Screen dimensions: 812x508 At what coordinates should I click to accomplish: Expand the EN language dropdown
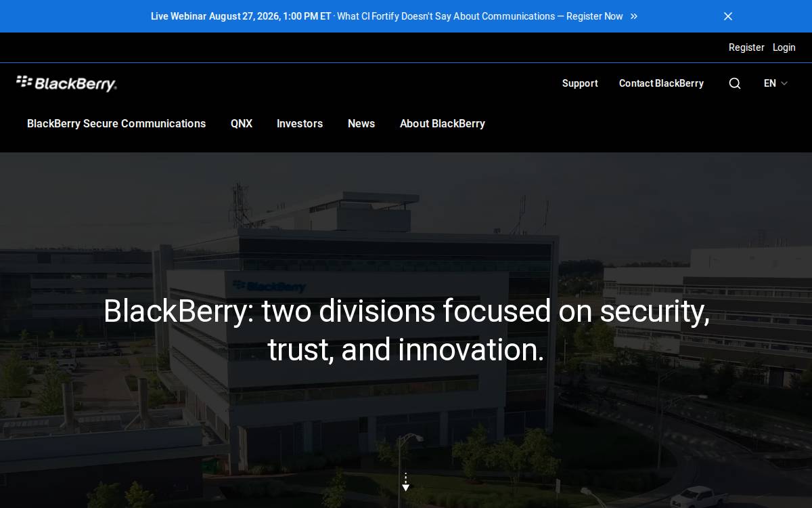tap(775, 83)
